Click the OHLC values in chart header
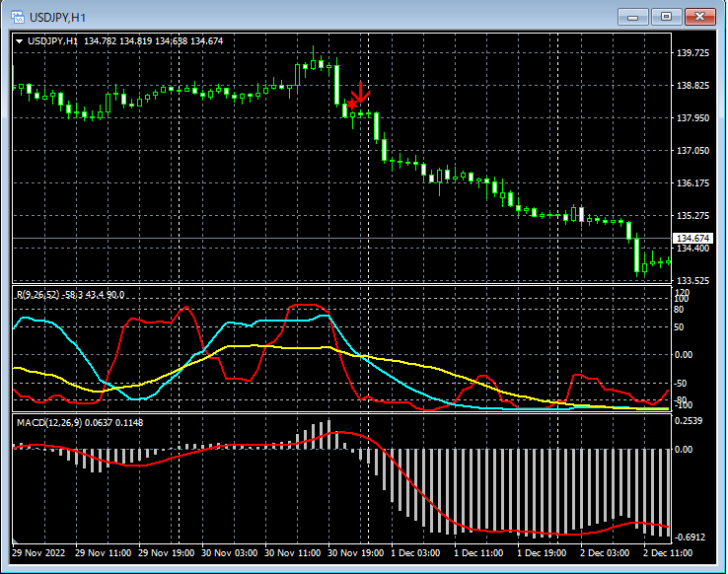 coord(153,41)
